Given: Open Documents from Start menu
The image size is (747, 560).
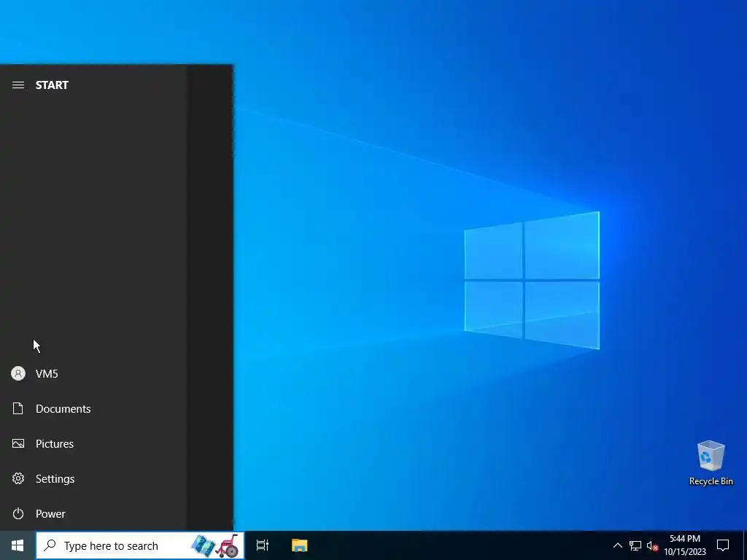Looking at the screenshot, I should [x=93, y=408].
